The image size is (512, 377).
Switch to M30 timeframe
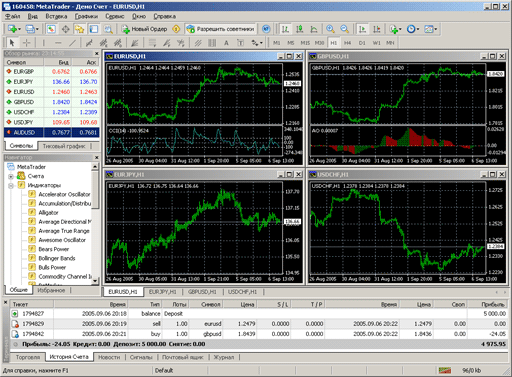[319, 43]
